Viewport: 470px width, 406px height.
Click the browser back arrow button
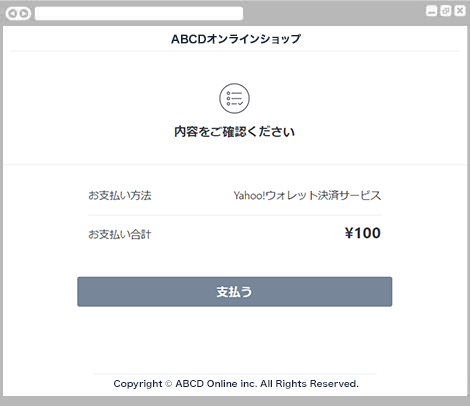point(13,14)
